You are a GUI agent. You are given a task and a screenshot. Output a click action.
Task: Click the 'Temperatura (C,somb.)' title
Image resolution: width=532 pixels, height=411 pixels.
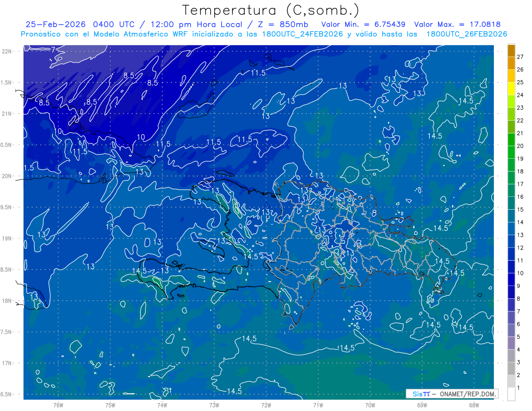pyautogui.click(x=271, y=10)
